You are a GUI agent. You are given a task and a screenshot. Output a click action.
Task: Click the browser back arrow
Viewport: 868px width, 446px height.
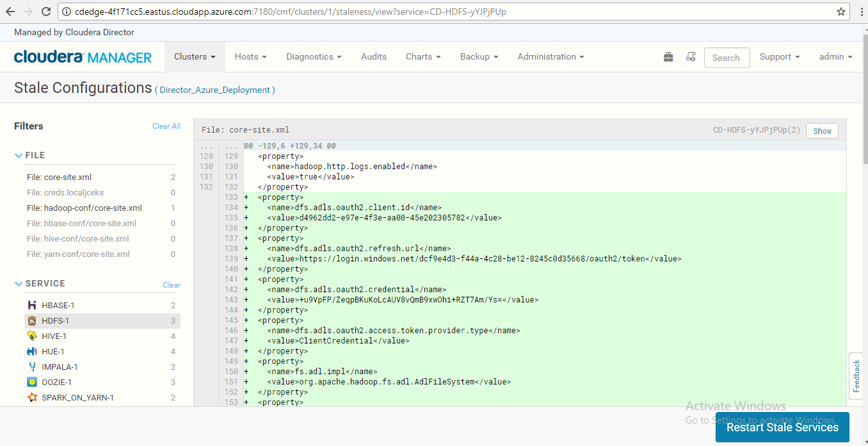click(x=12, y=12)
